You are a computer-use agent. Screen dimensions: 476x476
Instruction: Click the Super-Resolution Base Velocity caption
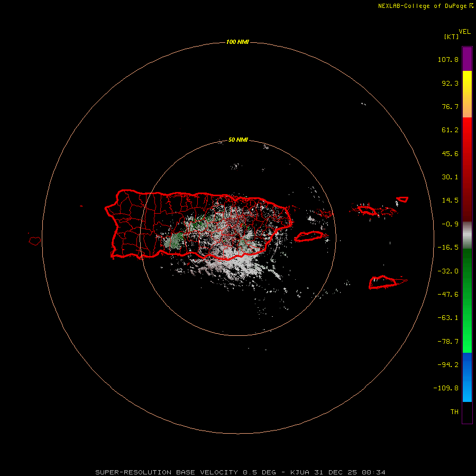click(x=241, y=472)
